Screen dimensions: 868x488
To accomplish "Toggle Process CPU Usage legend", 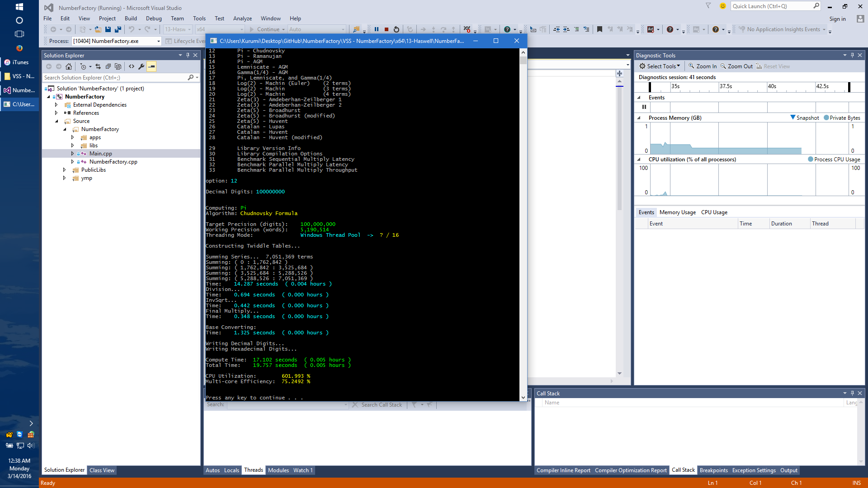I will pyautogui.click(x=834, y=160).
